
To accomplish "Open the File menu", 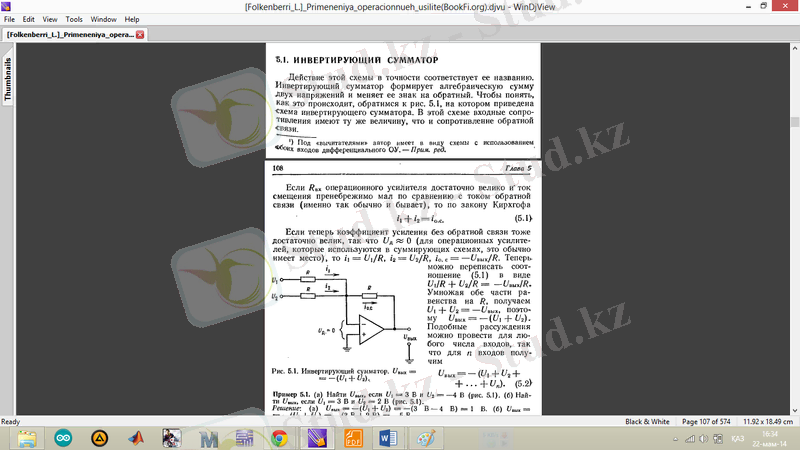I will 9,19.
